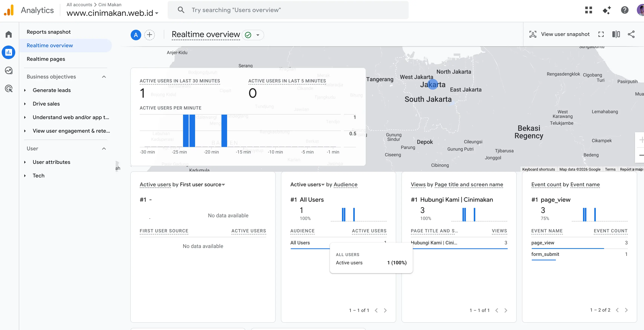Click the Share this report icon
Screen dimensions: 644x330
(631, 34)
